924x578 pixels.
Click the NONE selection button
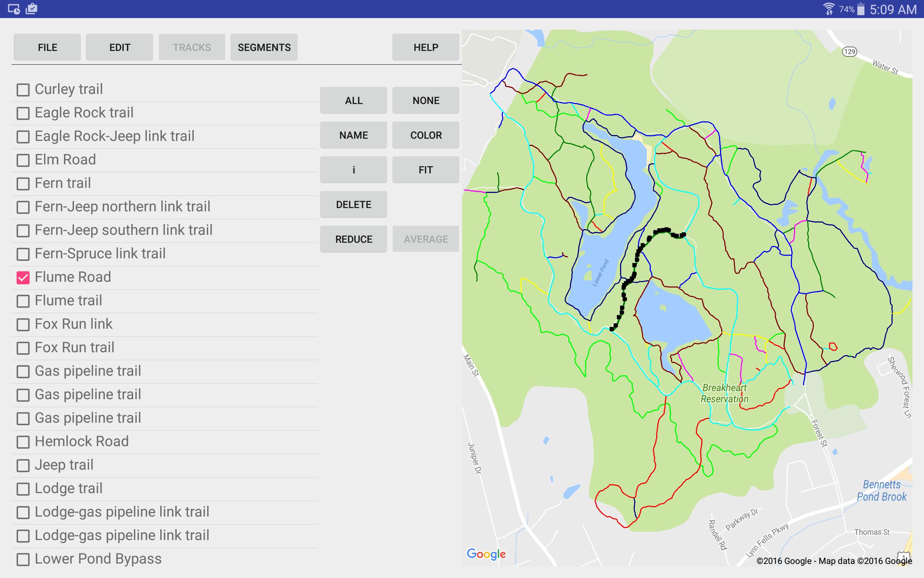pos(426,100)
